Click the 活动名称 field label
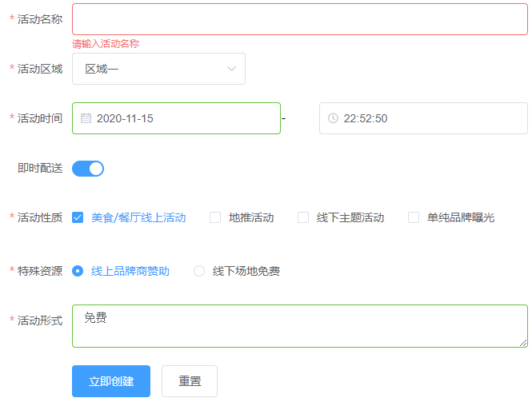The height and width of the screenshot is (406, 532). pyautogui.click(x=40, y=19)
